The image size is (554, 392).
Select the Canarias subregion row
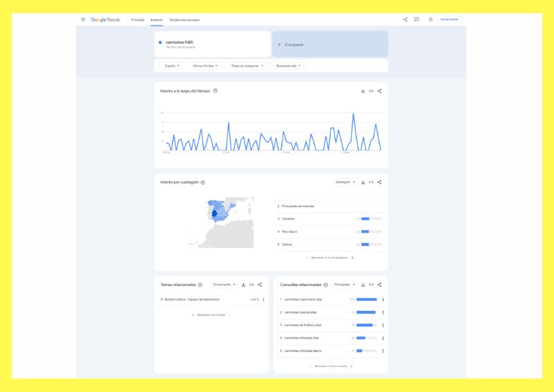[x=330, y=219]
